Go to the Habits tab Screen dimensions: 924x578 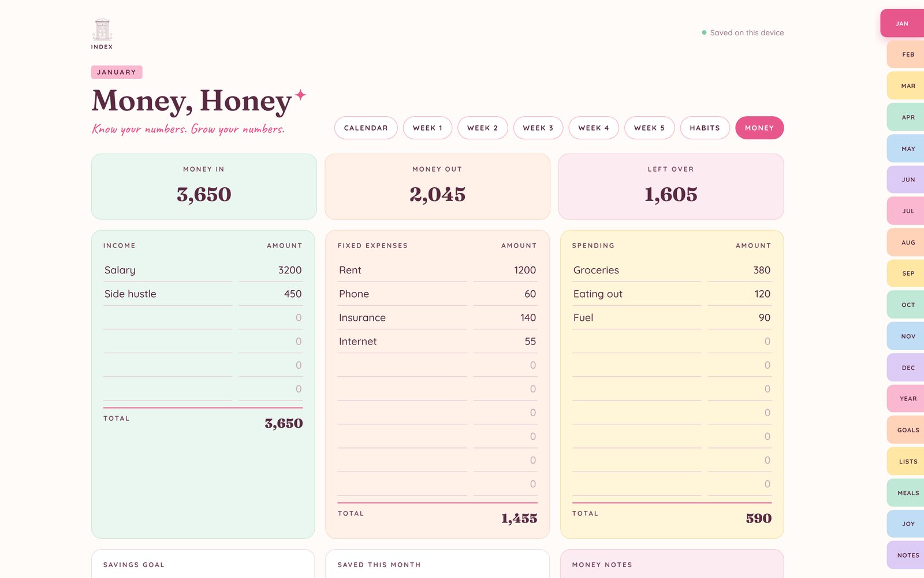pyautogui.click(x=705, y=128)
